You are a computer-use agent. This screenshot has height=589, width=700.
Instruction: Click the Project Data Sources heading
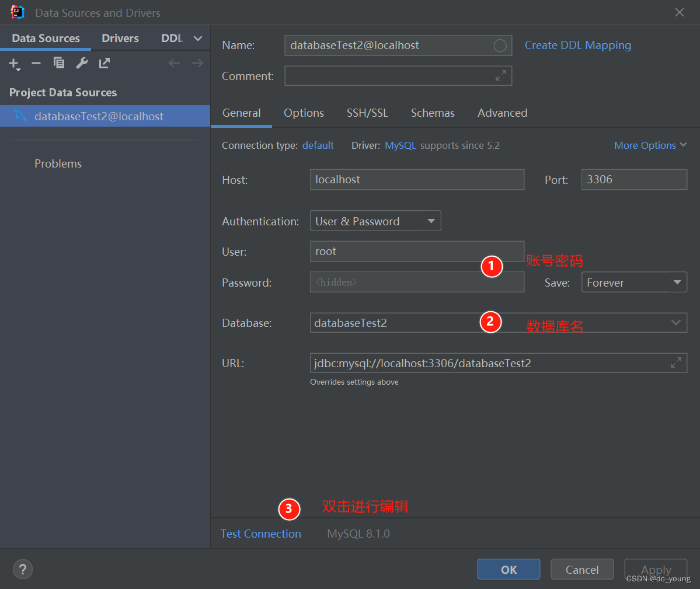coord(63,92)
